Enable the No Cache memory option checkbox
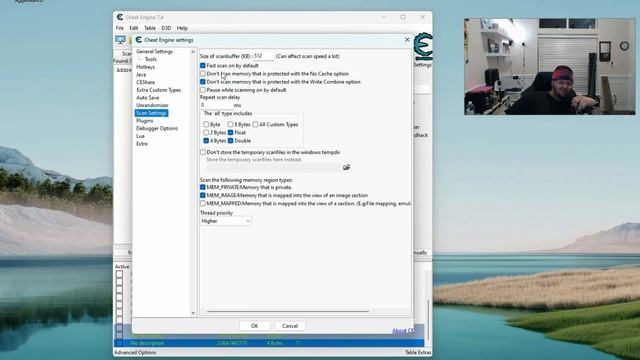 coord(203,73)
